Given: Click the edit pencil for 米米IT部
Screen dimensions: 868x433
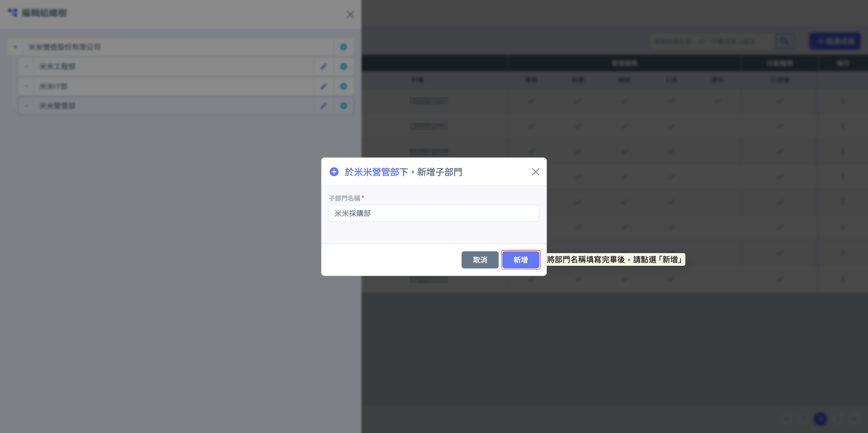Looking at the screenshot, I should [324, 86].
